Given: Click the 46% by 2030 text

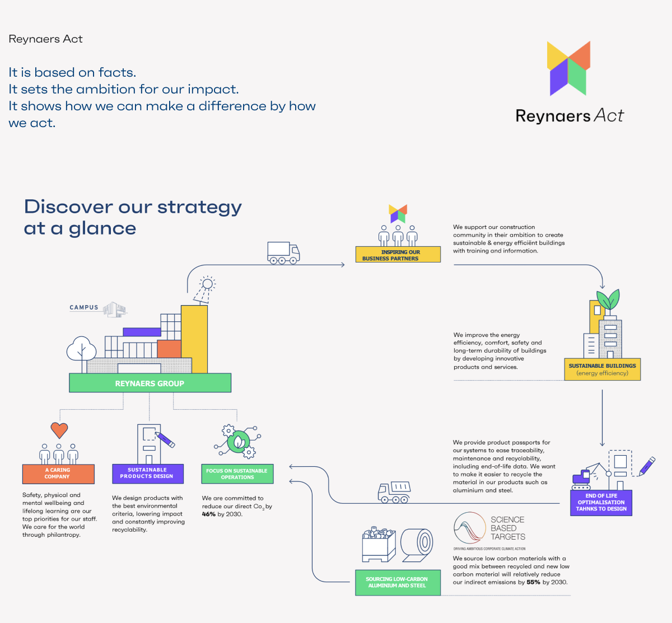Looking at the screenshot, I should (222, 514).
